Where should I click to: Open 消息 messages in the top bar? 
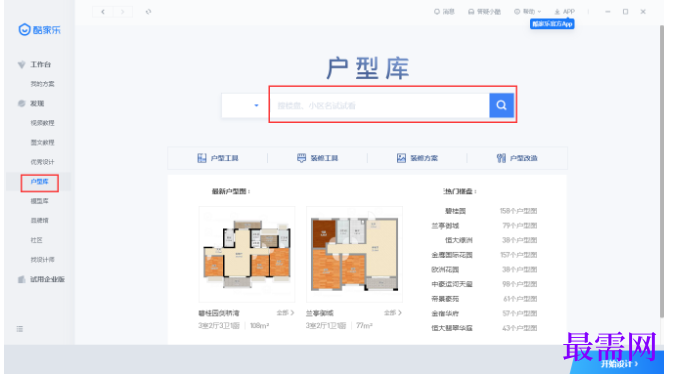[x=444, y=12]
